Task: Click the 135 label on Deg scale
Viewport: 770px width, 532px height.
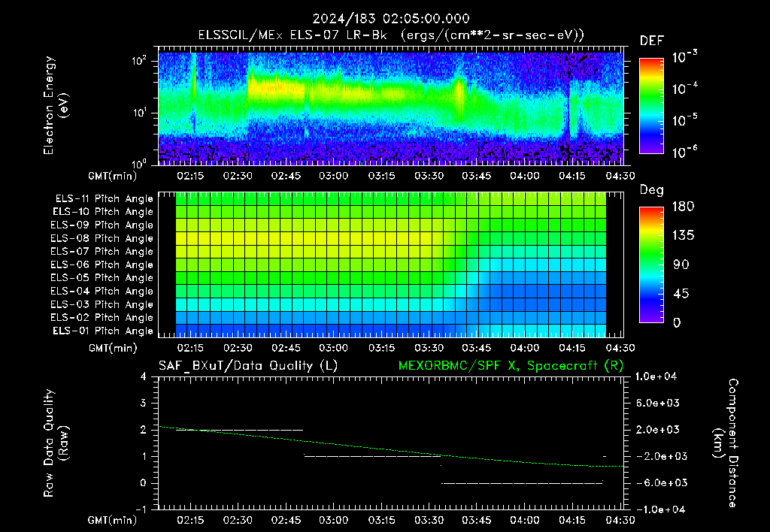Action: (683, 236)
